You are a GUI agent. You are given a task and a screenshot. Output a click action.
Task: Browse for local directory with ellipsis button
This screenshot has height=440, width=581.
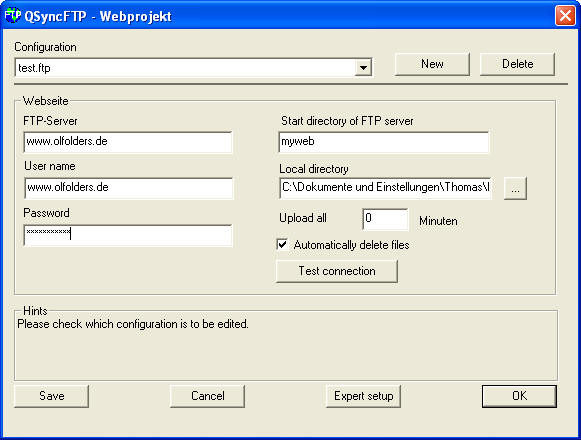tap(515, 189)
